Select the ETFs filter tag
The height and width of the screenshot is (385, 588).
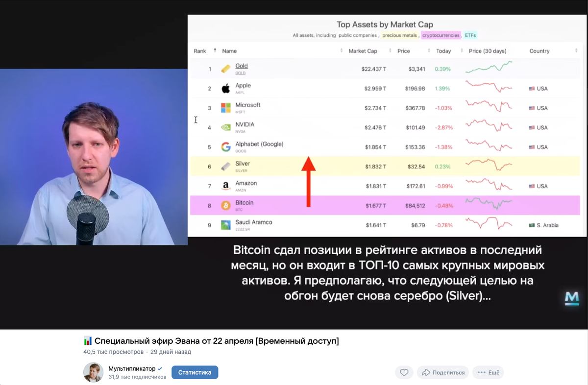(x=470, y=35)
